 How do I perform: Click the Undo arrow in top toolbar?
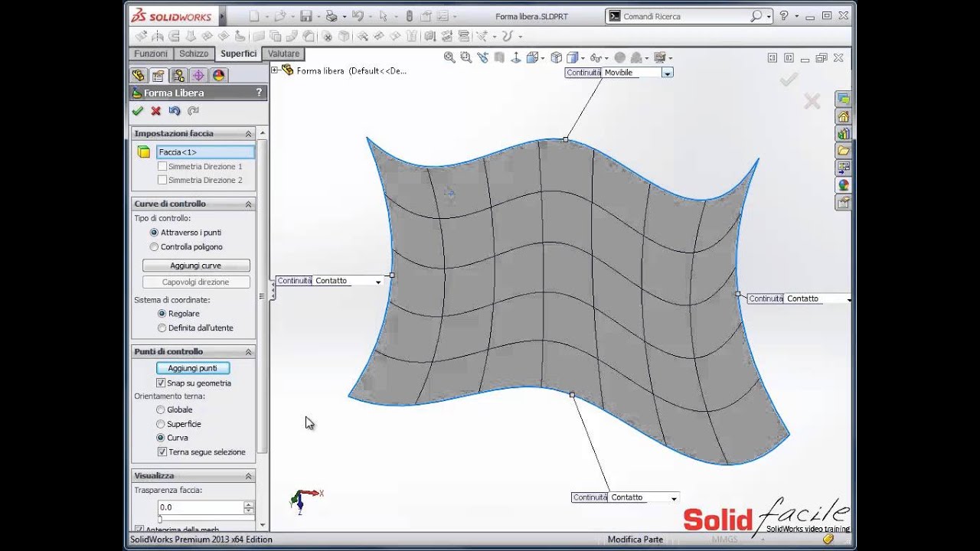(x=358, y=15)
